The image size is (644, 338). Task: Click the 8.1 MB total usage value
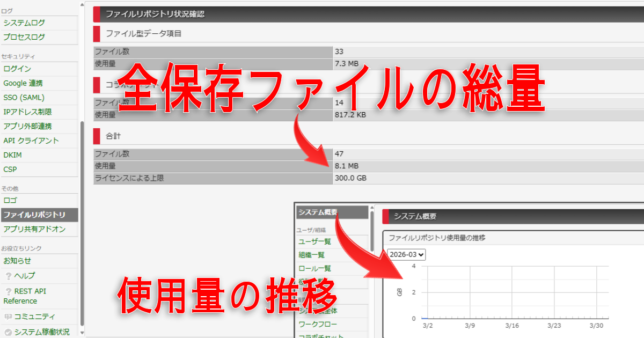click(x=346, y=166)
